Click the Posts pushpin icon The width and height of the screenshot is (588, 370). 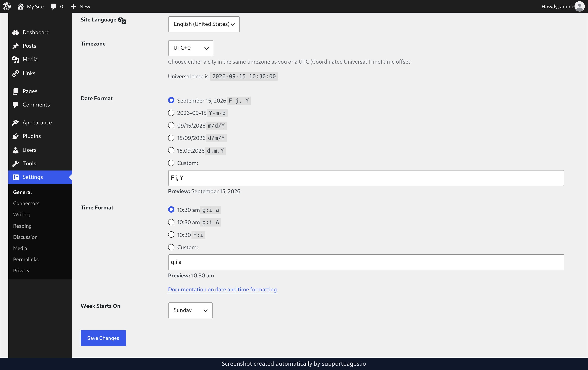point(16,46)
